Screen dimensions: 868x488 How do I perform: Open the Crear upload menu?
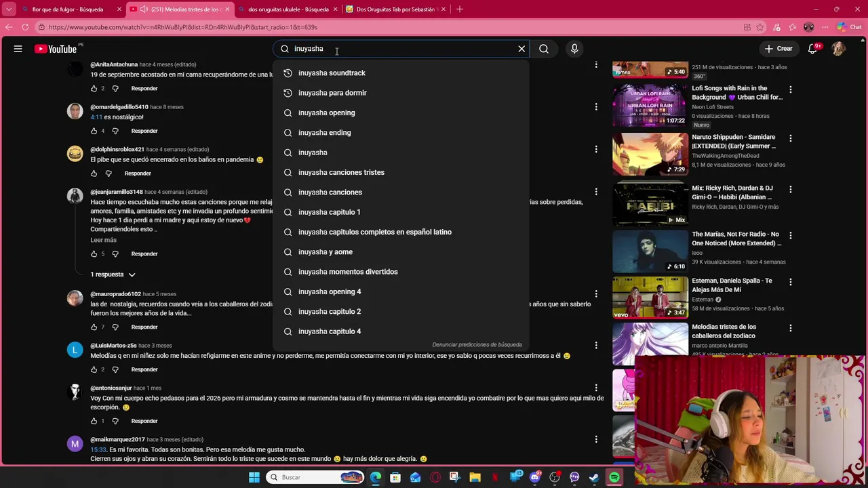778,49
